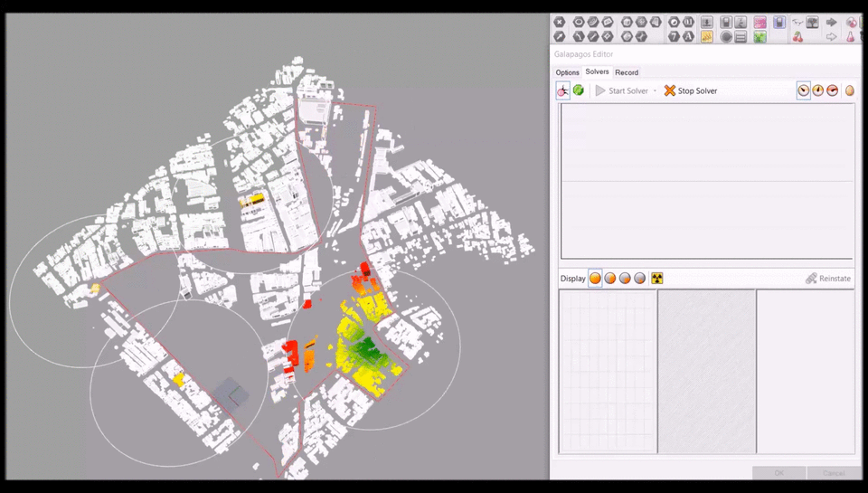Click the hexagon X icon in toolbar
The image size is (868, 493).
(559, 23)
